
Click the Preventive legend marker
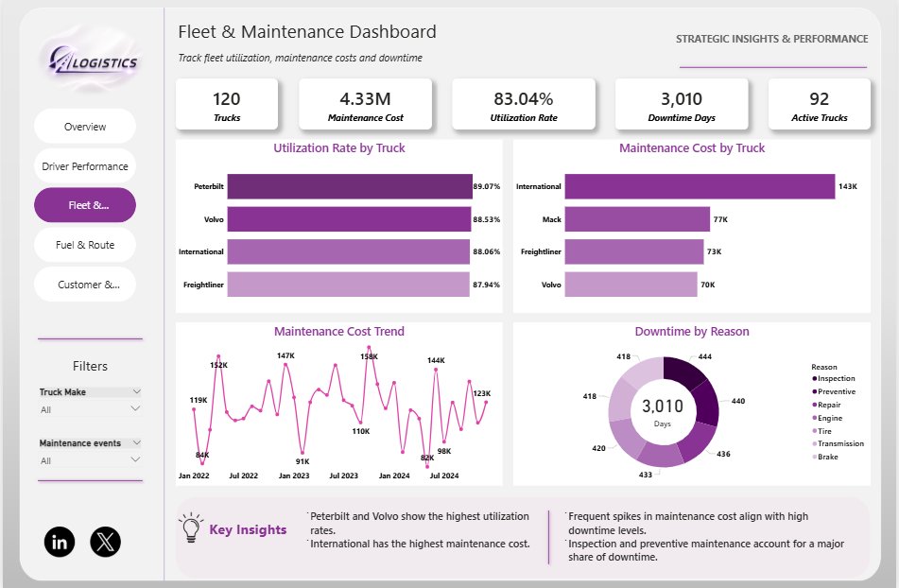pos(815,391)
